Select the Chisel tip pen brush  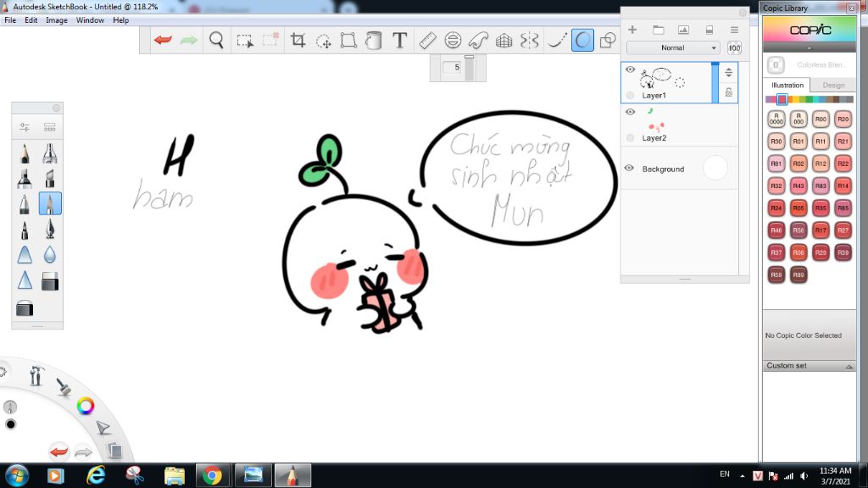(x=50, y=179)
